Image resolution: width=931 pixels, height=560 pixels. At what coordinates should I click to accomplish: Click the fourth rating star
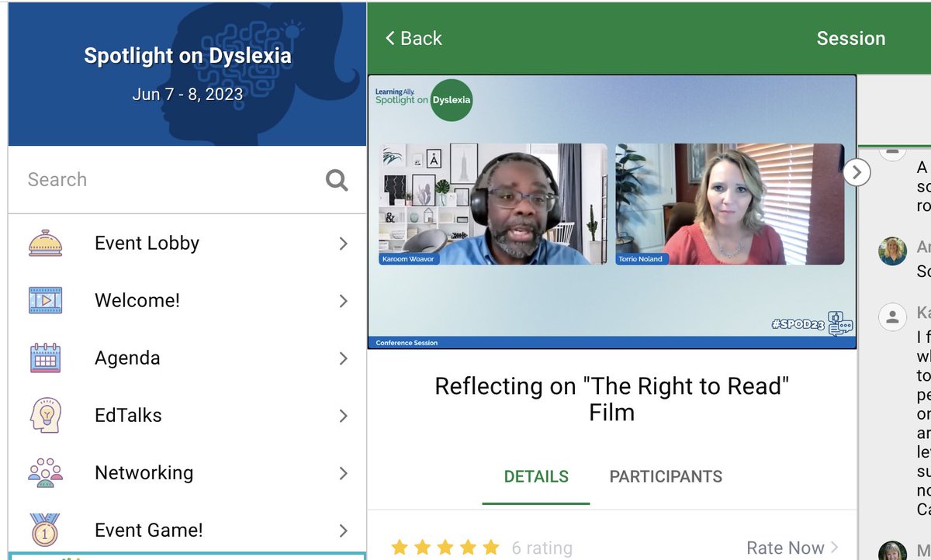pos(468,548)
